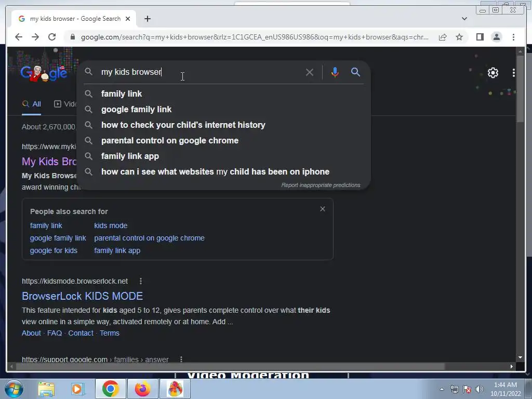
Task: Launch the media player taskbar icon
Action: point(77,389)
